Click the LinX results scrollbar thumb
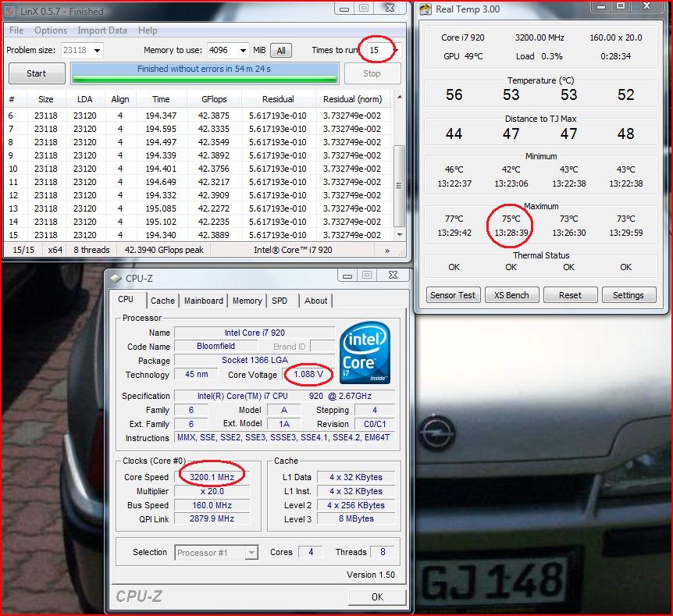 pos(399,186)
